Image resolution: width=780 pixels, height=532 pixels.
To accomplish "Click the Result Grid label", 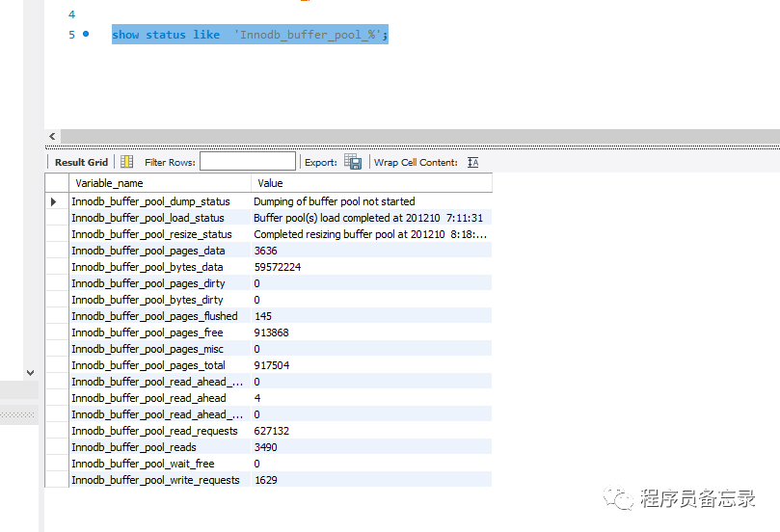I will (81, 162).
